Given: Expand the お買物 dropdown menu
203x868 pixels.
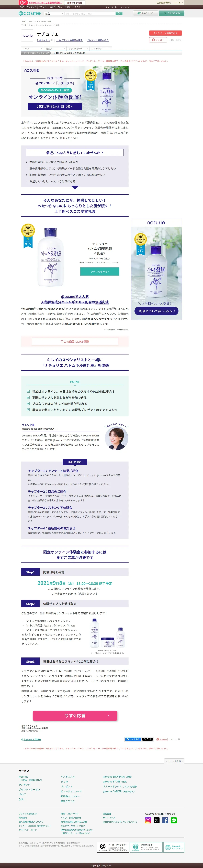Looking at the screenshot, I should [x=68, y=7].
